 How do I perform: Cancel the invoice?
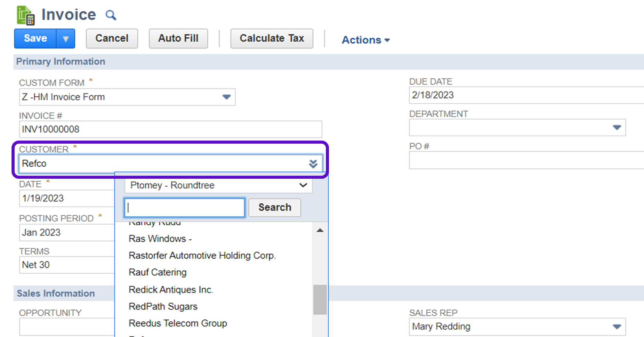click(x=112, y=39)
